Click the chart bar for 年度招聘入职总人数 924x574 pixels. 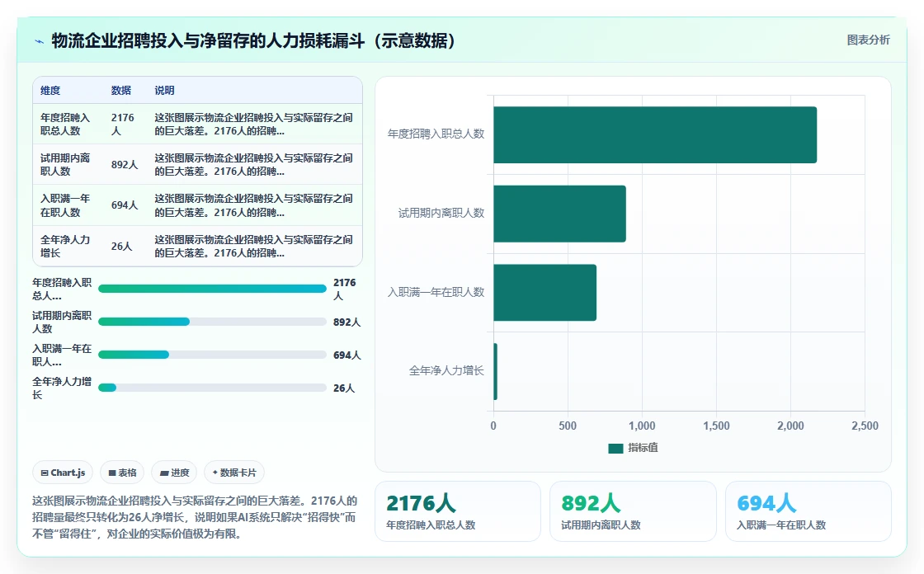point(655,135)
